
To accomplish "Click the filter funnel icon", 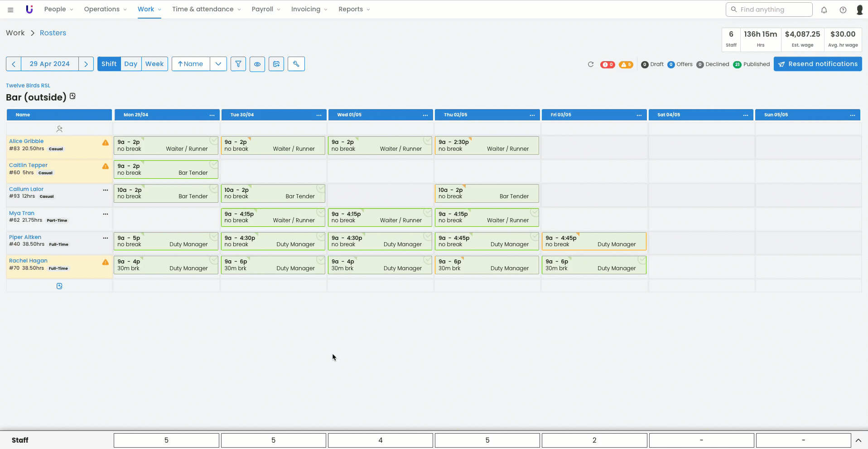I will (238, 64).
